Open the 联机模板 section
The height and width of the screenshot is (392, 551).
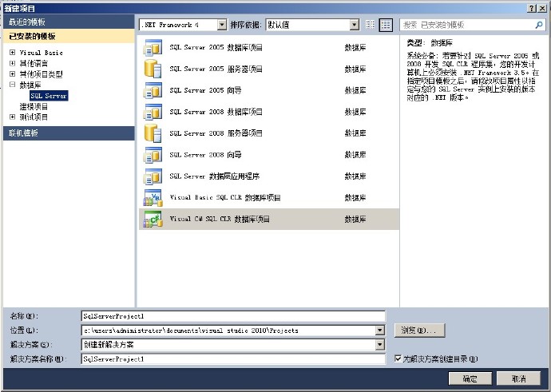point(69,133)
